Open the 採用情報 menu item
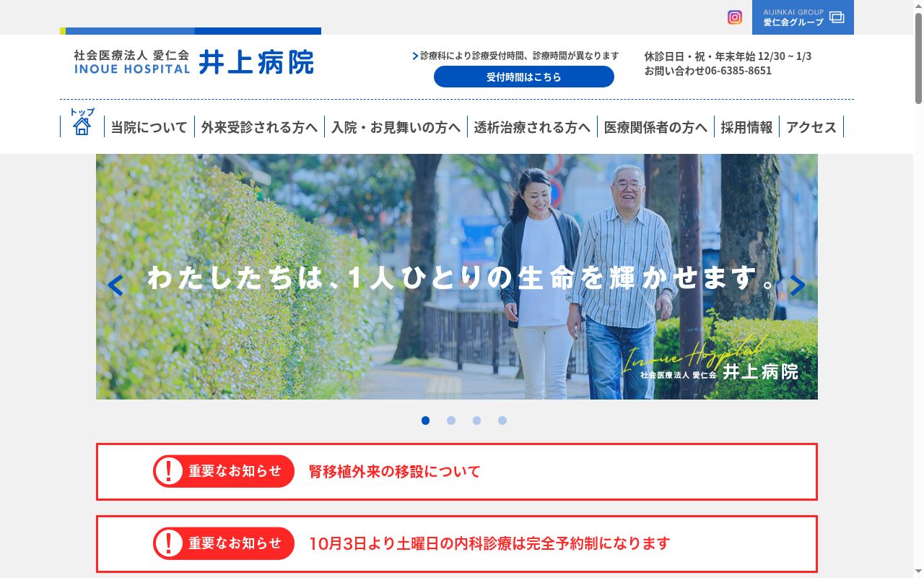924x578 pixels. [746, 127]
